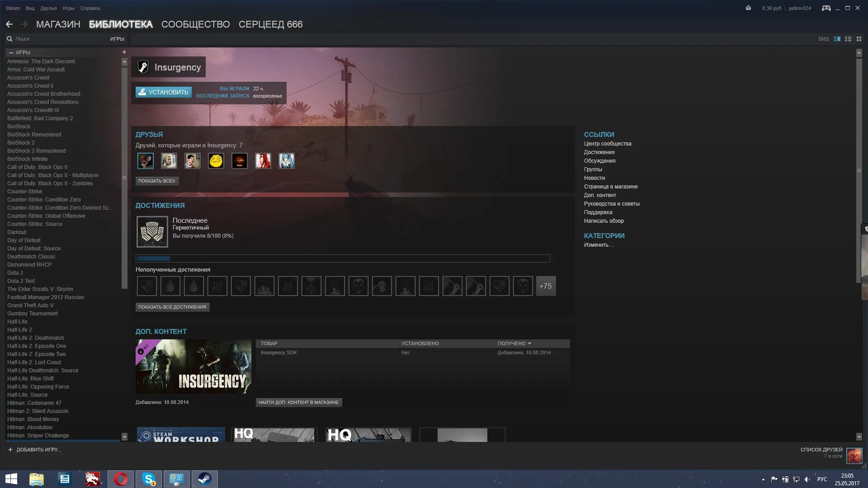Open the Справка menu
Viewport: 868px width, 488px height.
[90, 8]
